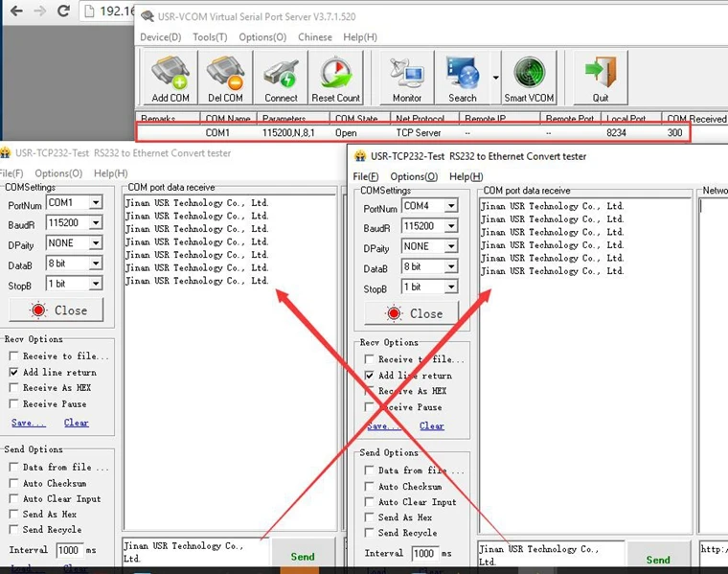Open Smart VCOM radar icon
This screenshot has width=728, height=574.
(529, 78)
